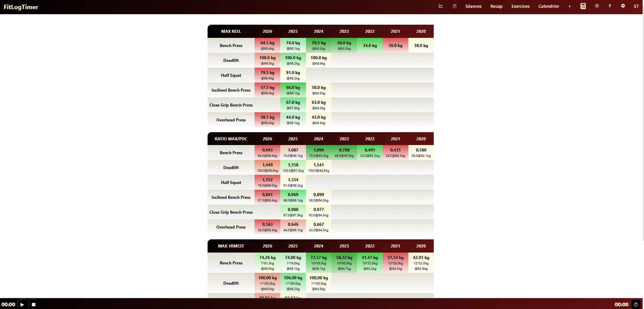Stop the timer with the stop button
This screenshot has height=309, width=644.
point(33,304)
